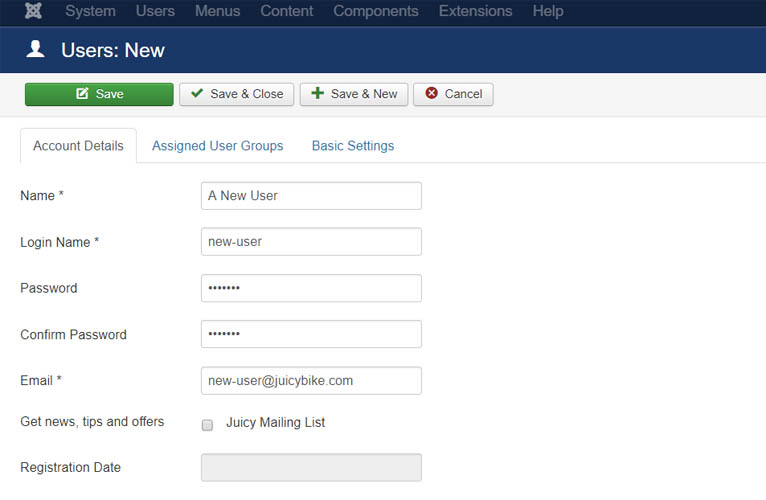766x500 pixels.
Task: Click the 'Get news, tips and offers' label
Action: tap(92, 421)
